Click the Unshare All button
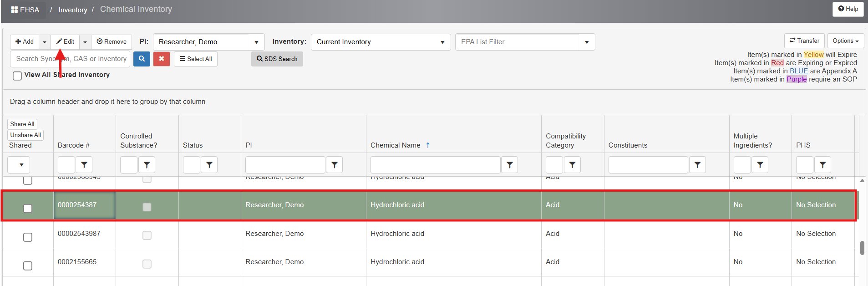This screenshot has width=868, height=286. (25, 135)
